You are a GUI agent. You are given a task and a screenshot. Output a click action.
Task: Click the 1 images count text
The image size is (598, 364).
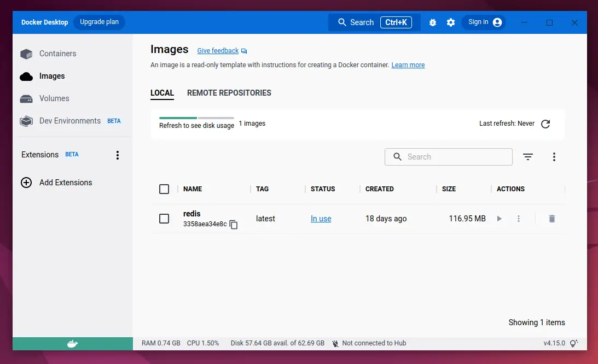252,124
